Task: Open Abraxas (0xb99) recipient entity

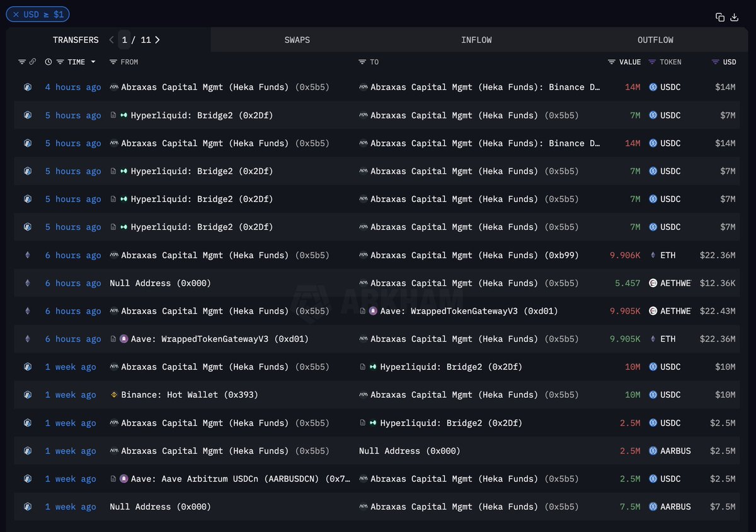Action: (474, 255)
